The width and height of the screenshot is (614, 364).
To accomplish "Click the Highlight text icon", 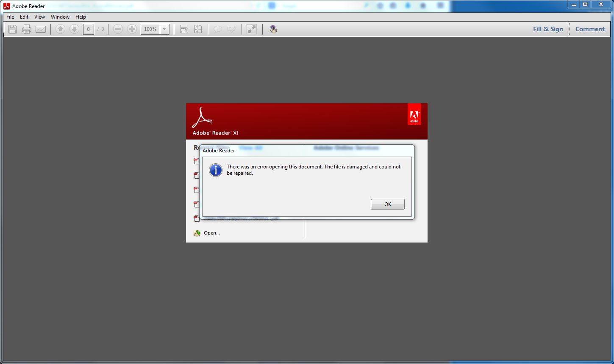I will click(232, 29).
